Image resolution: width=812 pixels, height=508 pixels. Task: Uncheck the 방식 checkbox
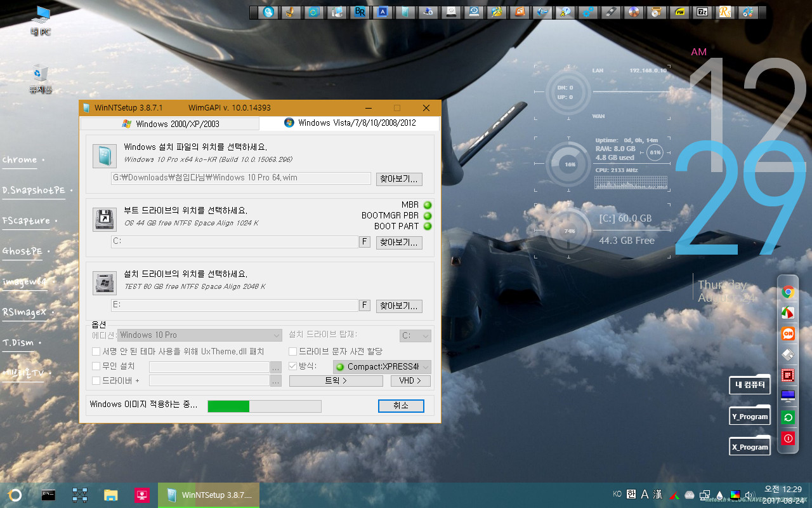point(292,366)
